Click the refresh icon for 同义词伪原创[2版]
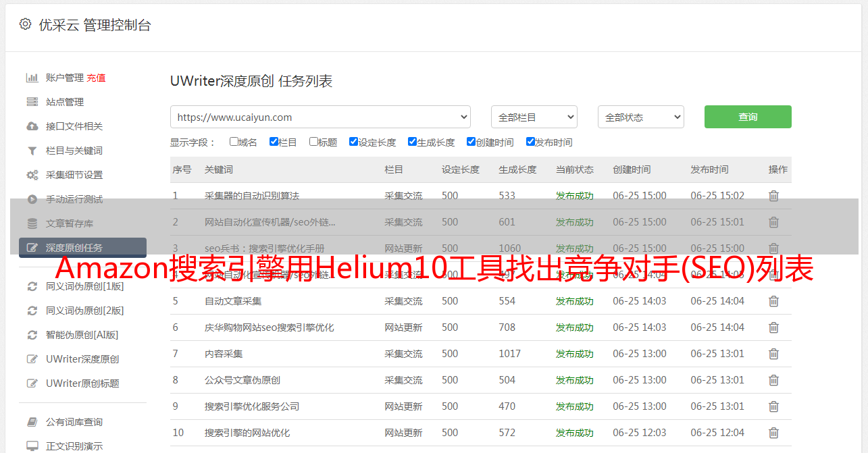The height and width of the screenshot is (453, 868). click(x=32, y=311)
